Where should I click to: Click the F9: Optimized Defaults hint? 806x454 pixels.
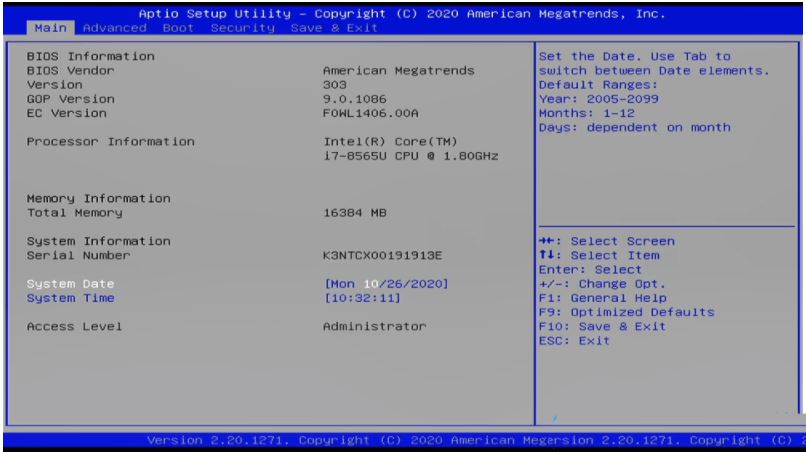tap(627, 312)
